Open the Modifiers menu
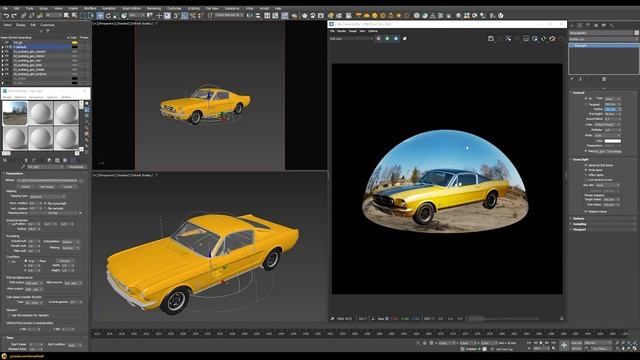Viewport: 640px width, 360px height. coord(90,8)
